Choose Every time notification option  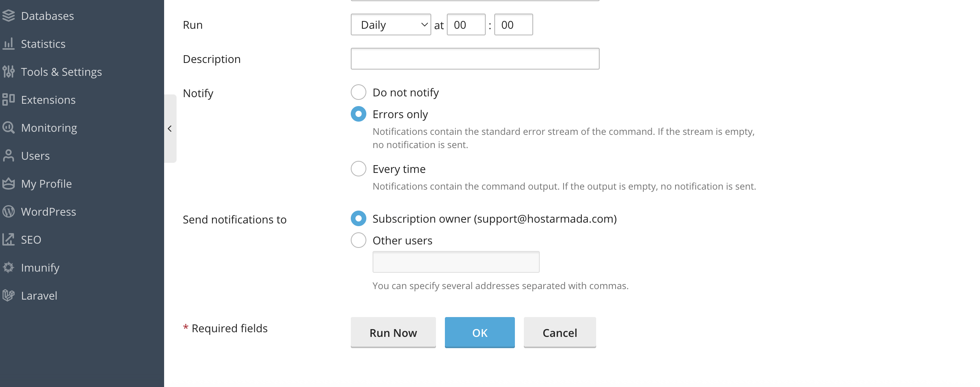pyautogui.click(x=359, y=169)
